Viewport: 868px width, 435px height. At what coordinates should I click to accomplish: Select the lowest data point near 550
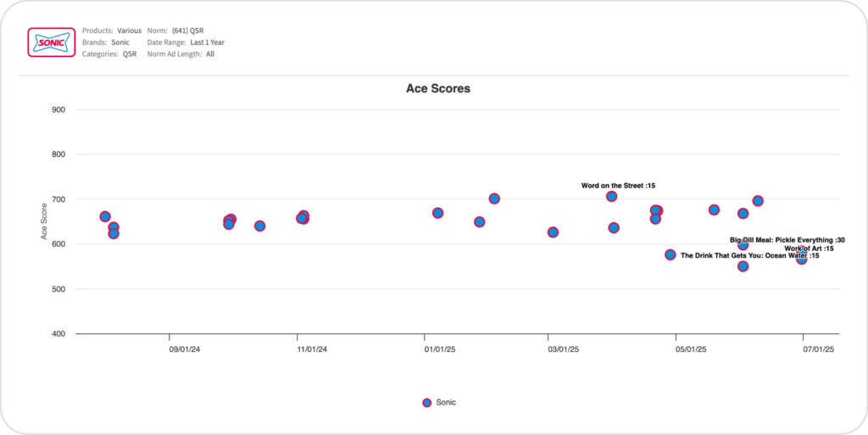pos(743,266)
